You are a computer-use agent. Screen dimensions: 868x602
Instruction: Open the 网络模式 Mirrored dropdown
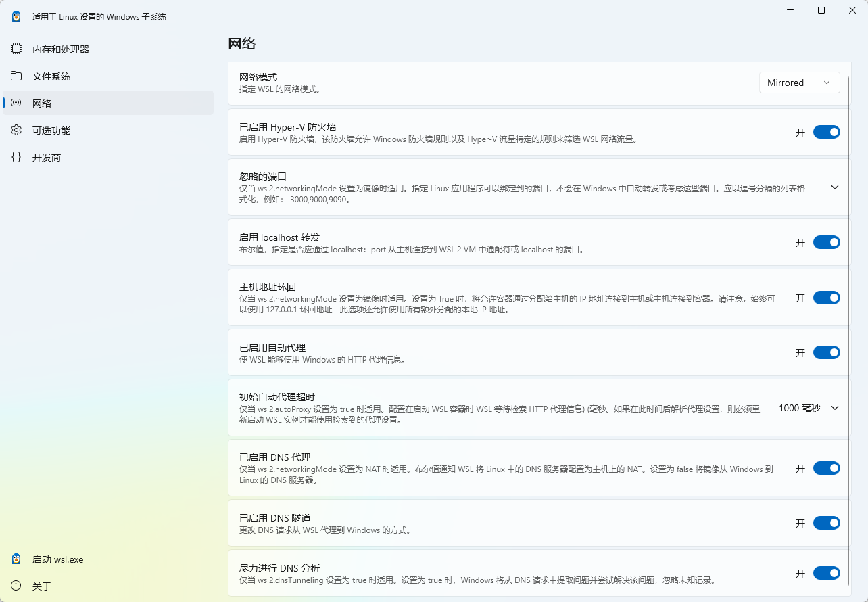(x=799, y=82)
